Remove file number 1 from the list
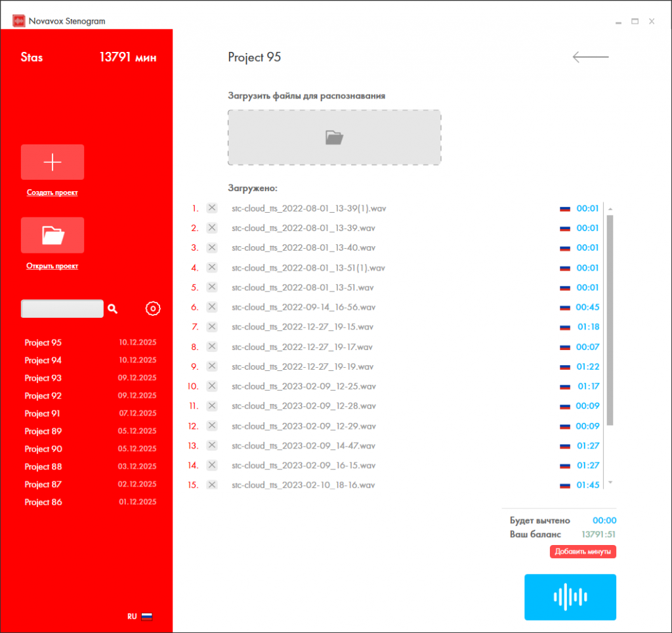 (212, 208)
